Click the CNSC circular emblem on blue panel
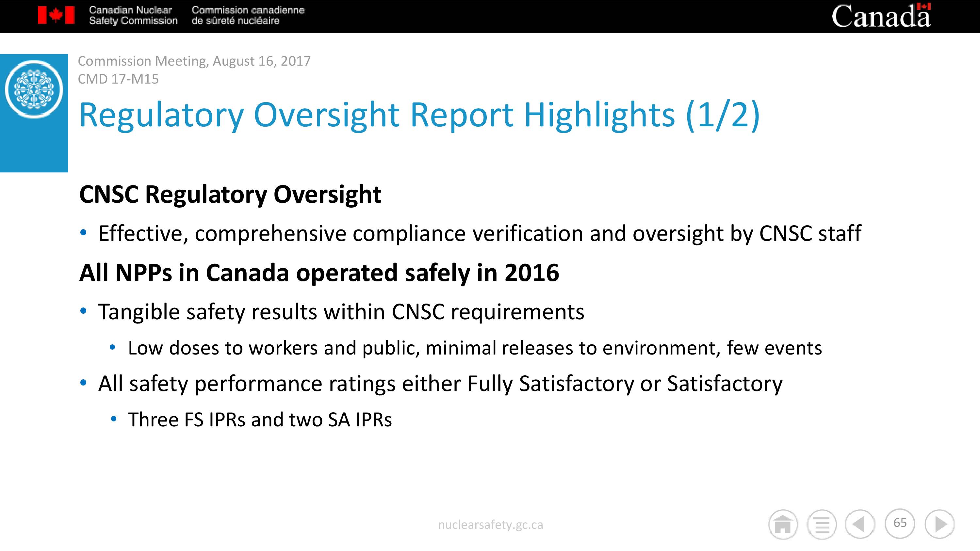The image size is (980, 551). point(34,90)
